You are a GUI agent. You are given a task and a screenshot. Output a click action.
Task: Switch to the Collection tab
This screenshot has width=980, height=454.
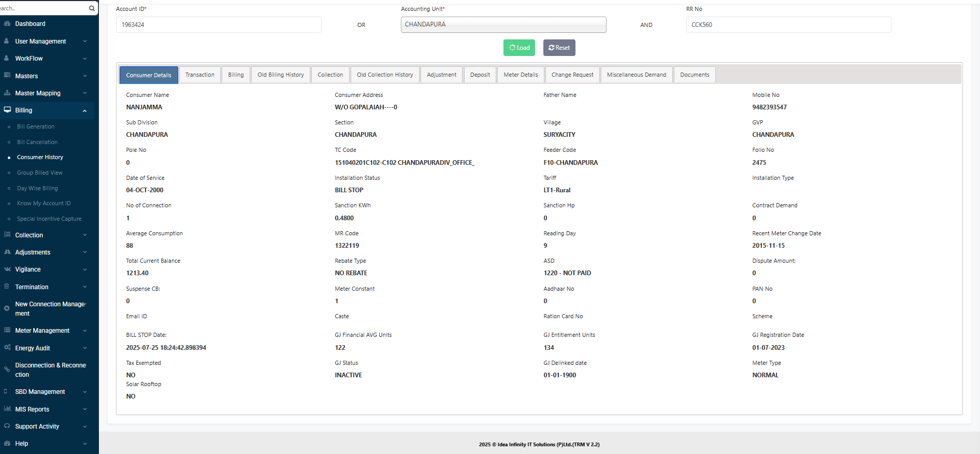[330, 75]
